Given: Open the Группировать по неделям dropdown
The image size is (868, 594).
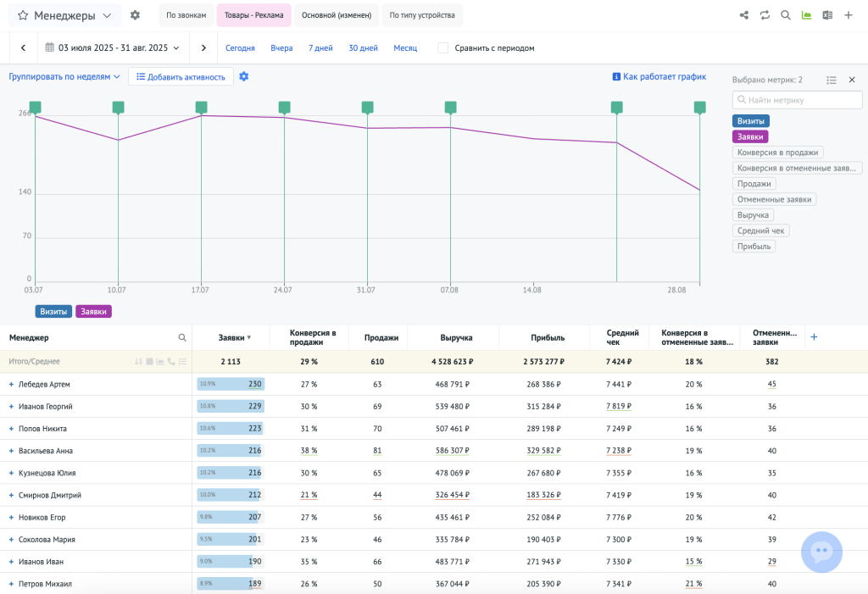Looking at the screenshot, I should click(x=64, y=76).
